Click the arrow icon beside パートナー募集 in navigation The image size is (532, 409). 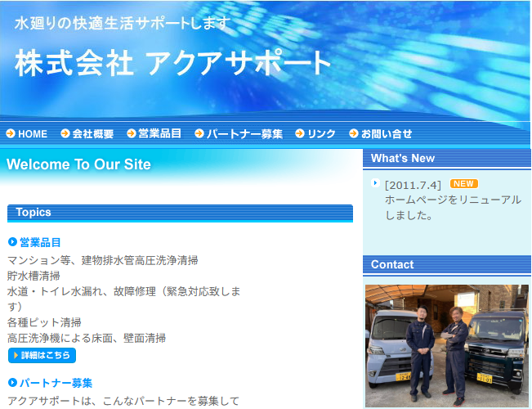(x=199, y=133)
